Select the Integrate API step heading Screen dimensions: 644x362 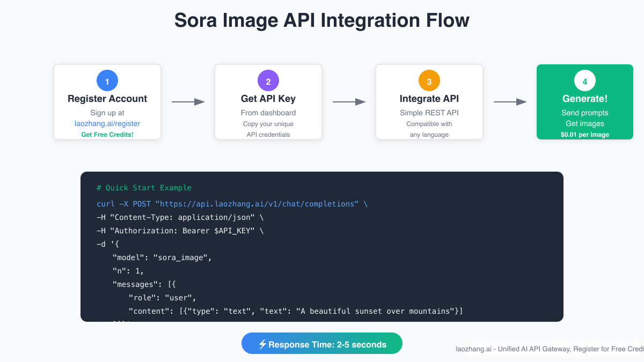[429, 99]
